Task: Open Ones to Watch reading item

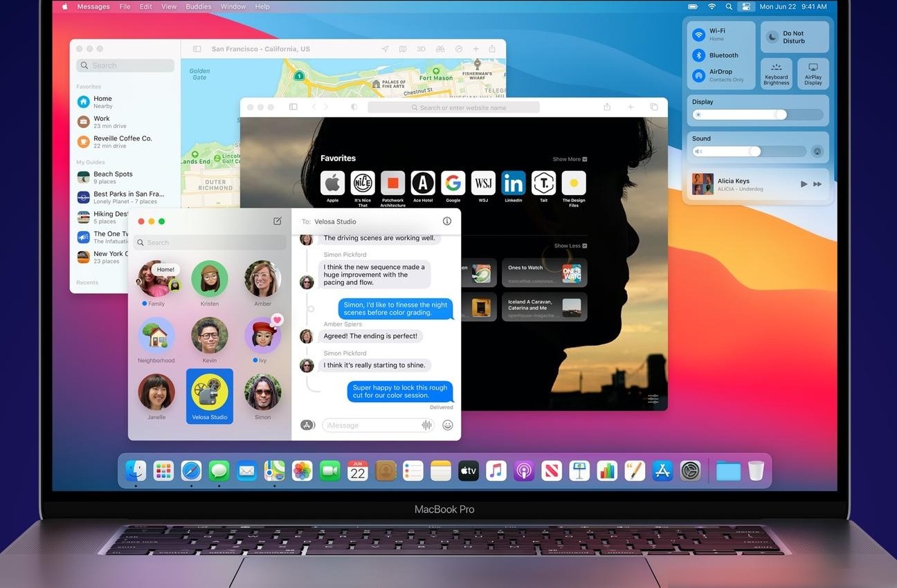Action: [544, 273]
